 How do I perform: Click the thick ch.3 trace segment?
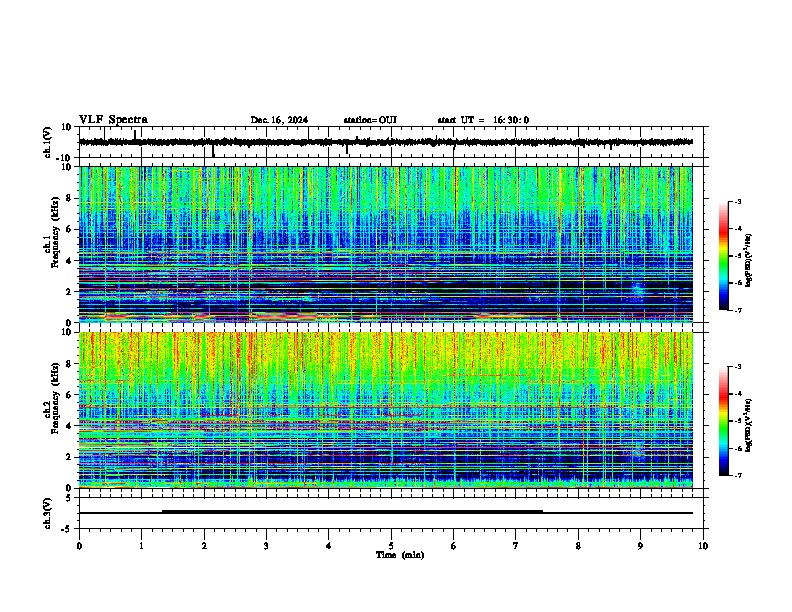(352, 512)
